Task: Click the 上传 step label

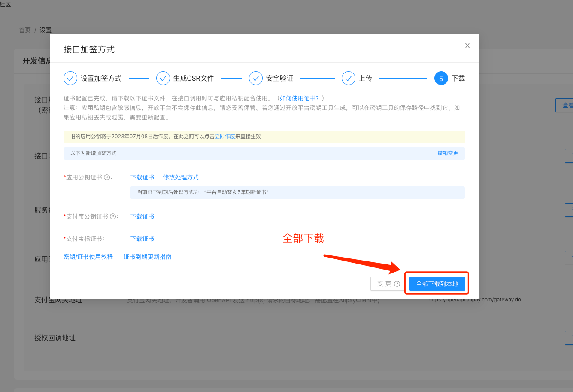Action: (366, 78)
